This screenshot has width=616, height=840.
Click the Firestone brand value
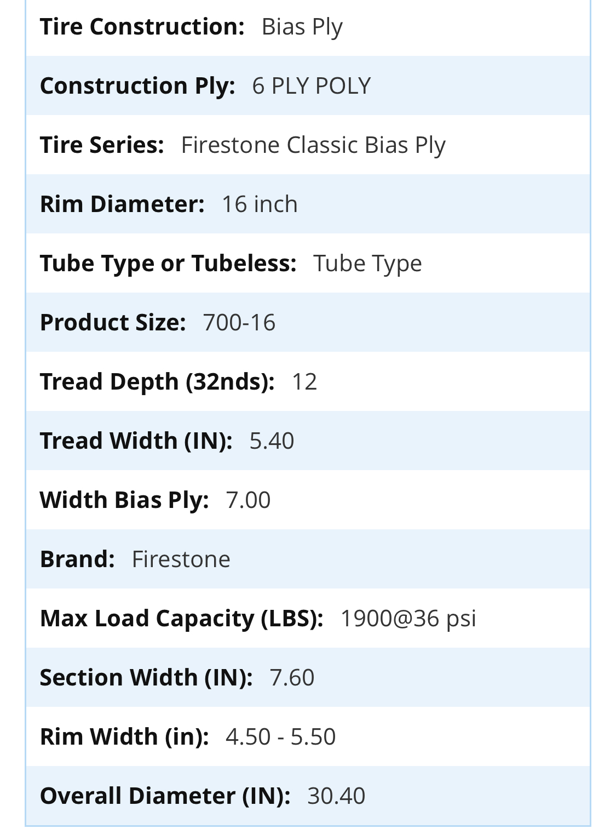(181, 559)
